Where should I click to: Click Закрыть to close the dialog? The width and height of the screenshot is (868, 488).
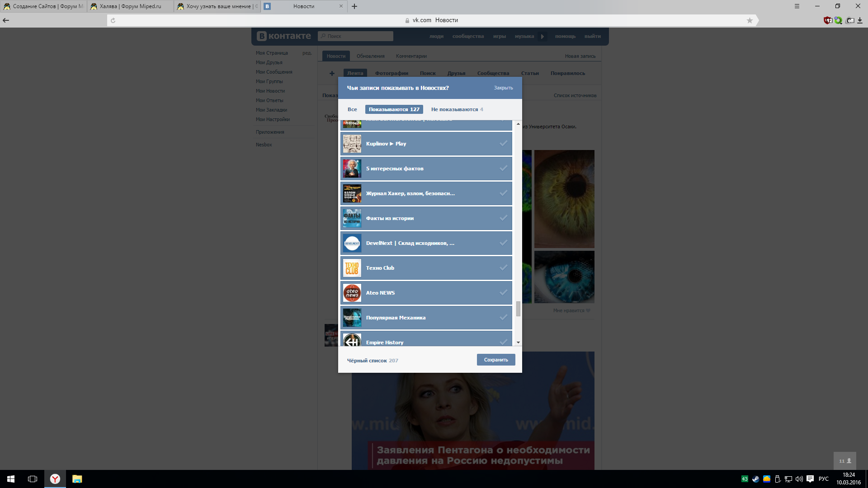tap(503, 88)
